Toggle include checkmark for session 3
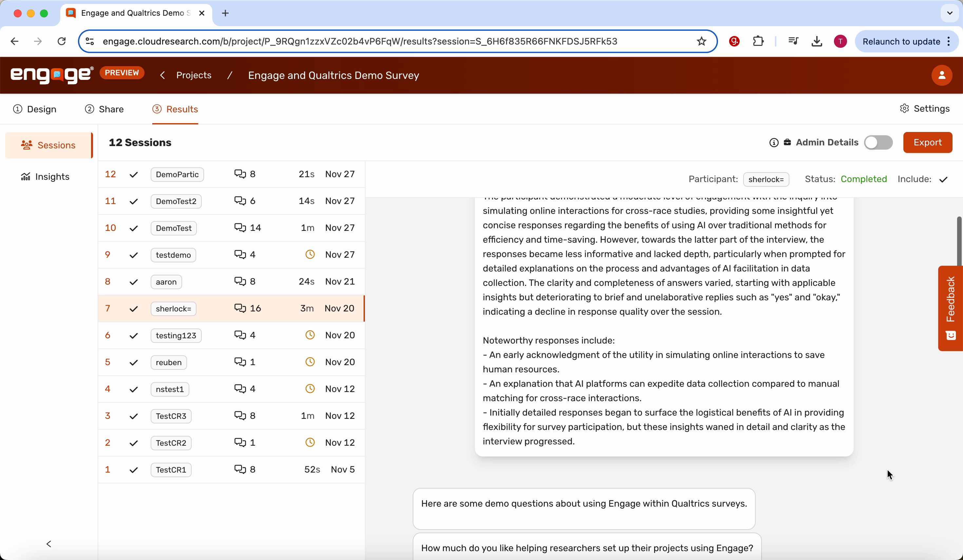Viewport: 963px width, 560px height. click(133, 416)
